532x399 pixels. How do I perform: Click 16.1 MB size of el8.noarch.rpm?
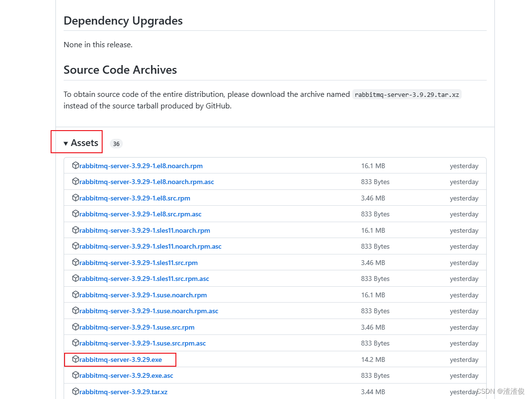(x=373, y=166)
